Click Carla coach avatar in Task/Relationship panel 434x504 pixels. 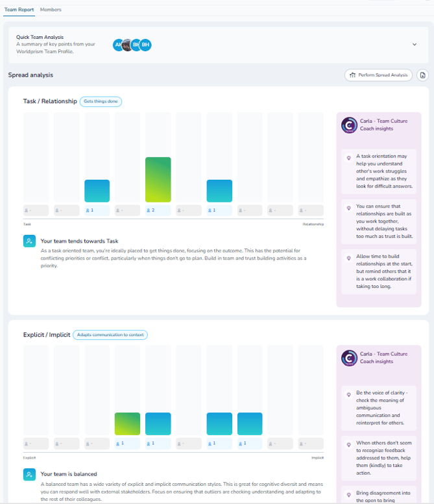coord(349,125)
